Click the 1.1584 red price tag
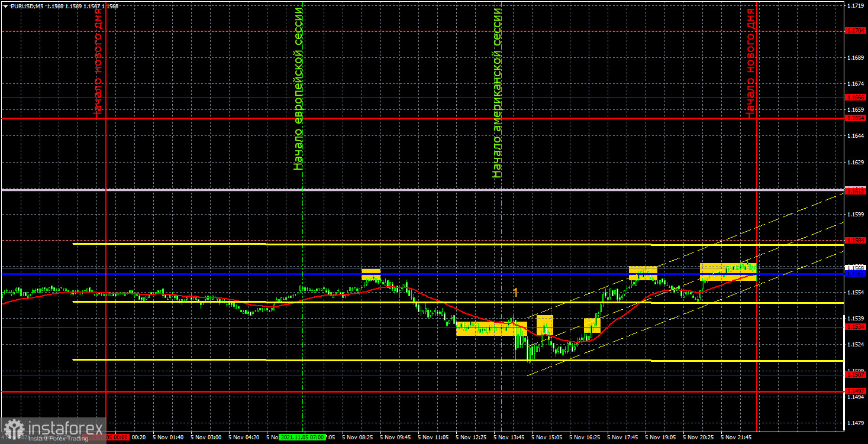The width and height of the screenshot is (868, 444). point(856,241)
